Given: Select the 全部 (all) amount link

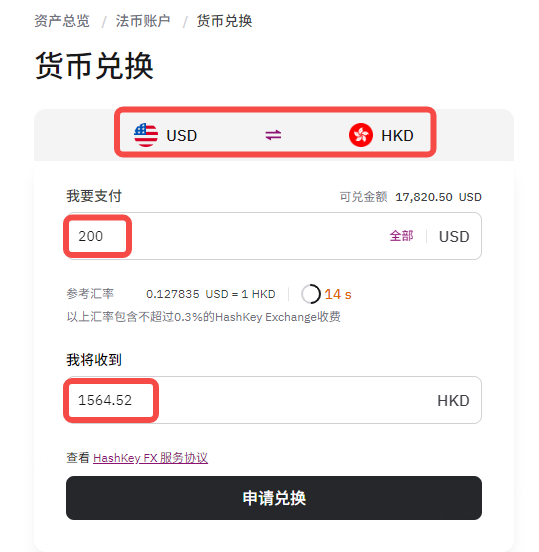Looking at the screenshot, I should coord(401,236).
